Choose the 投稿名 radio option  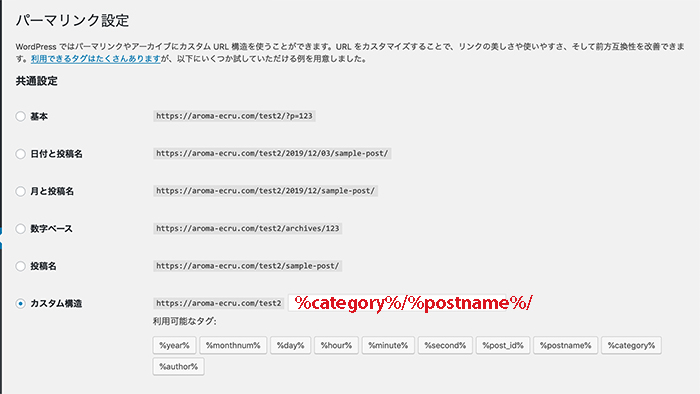click(21, 266)
